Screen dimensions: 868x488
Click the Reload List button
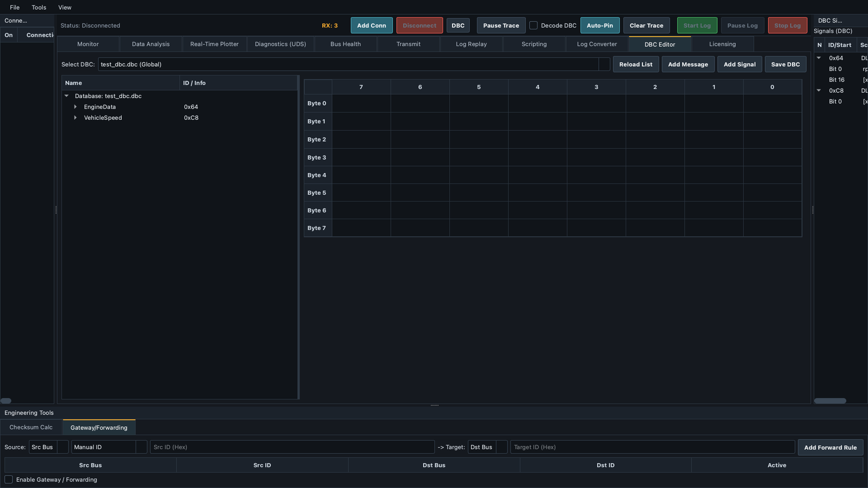tap(636, 64)
